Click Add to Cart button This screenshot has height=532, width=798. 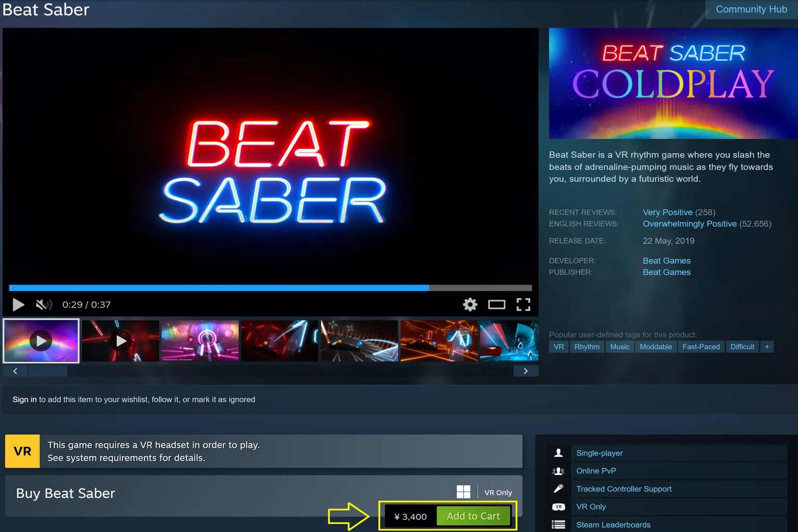(x=473, y=516)
